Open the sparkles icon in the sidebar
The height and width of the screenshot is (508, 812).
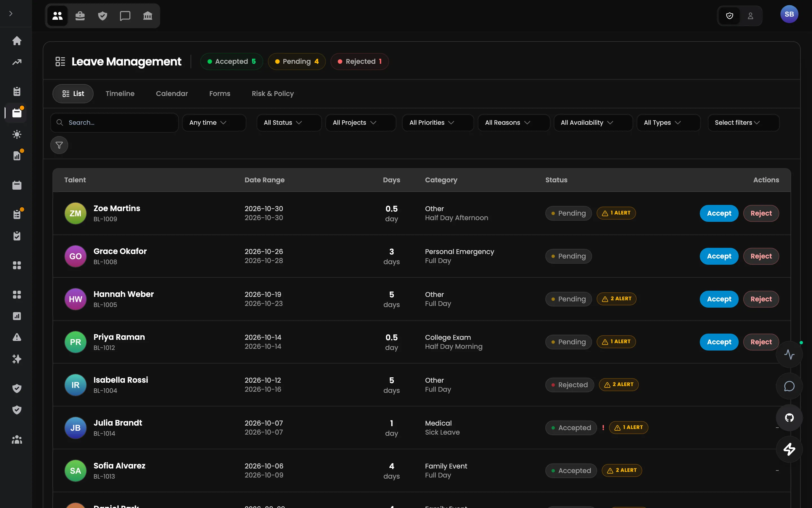click(17, 359)
